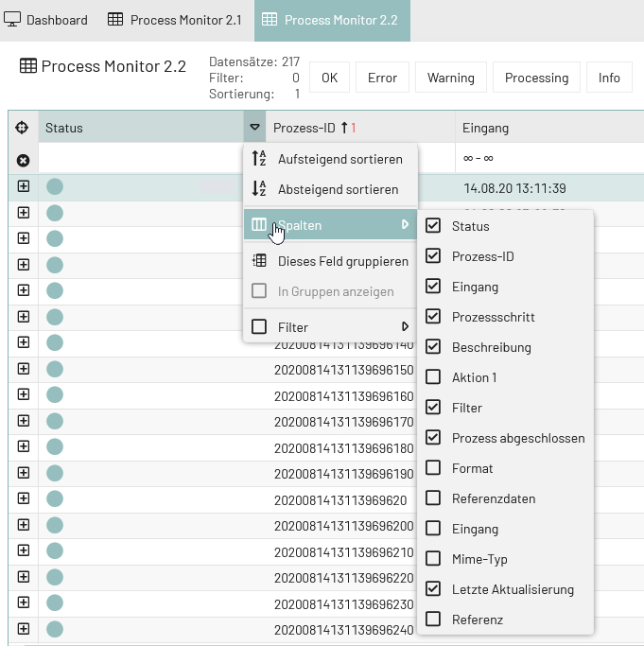The height and width of the screenshot is (646, 644).
Task: Click the clear filters X icon
Action: click(x=23, y=160)
